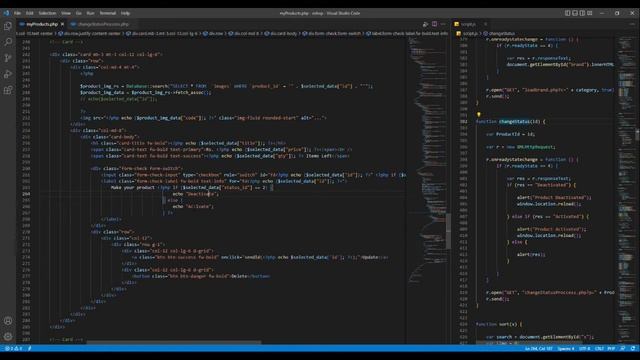Viewport: 640px width, 360px height.
Task: Open the File menu
Action: [18, 13]
